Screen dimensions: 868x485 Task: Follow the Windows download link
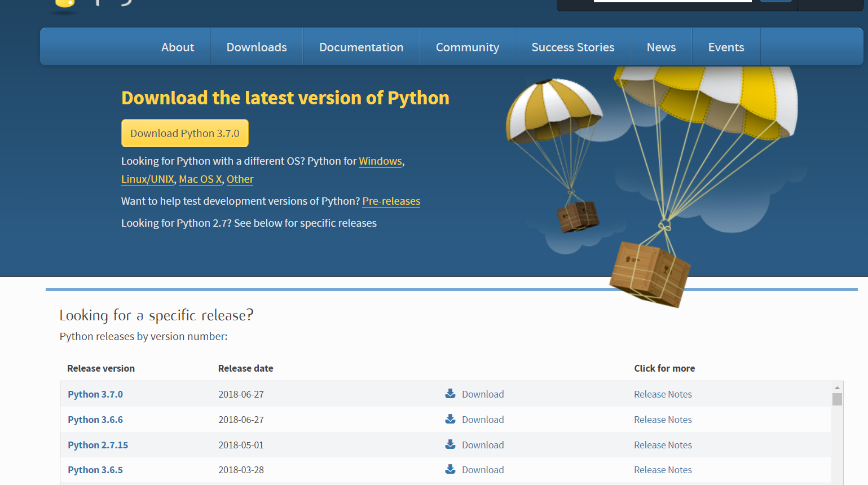[380, 161]
